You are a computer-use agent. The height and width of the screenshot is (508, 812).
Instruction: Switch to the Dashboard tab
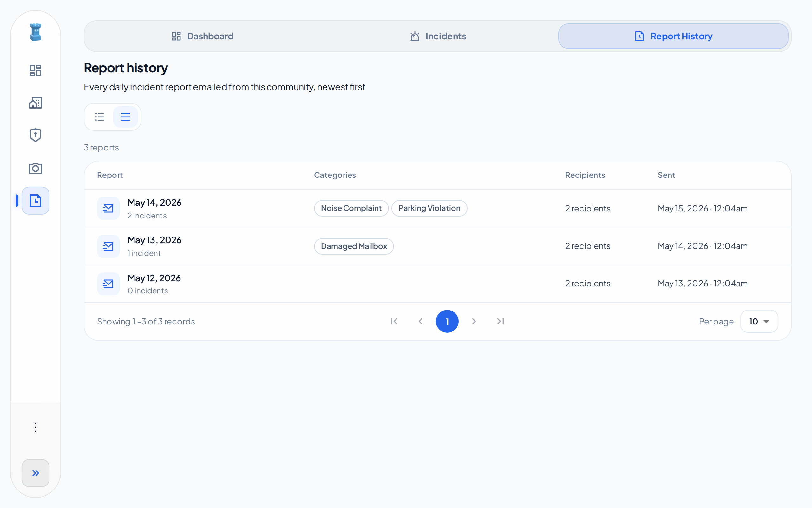(202, 36)
